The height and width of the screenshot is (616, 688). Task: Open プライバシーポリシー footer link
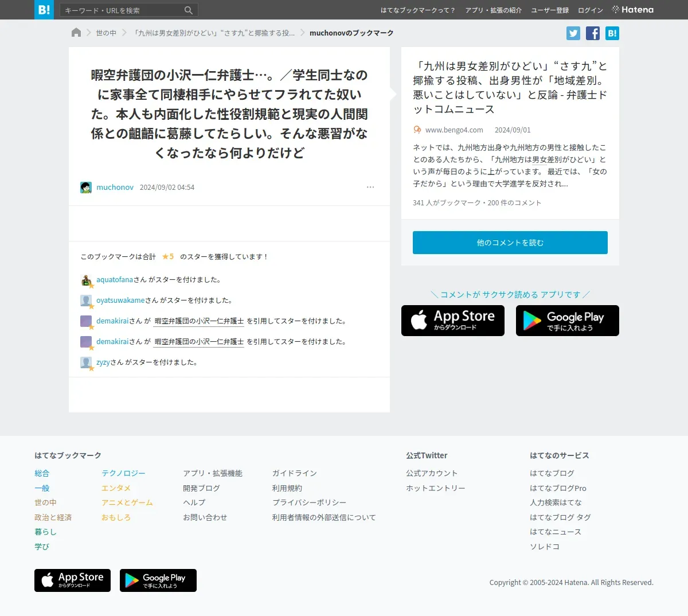[x=309, y=502]
